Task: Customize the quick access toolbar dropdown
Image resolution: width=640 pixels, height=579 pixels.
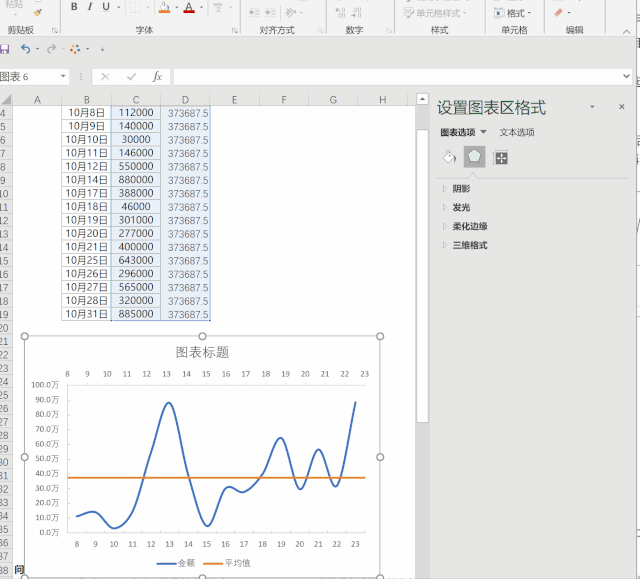Action: tap(102, 50)
